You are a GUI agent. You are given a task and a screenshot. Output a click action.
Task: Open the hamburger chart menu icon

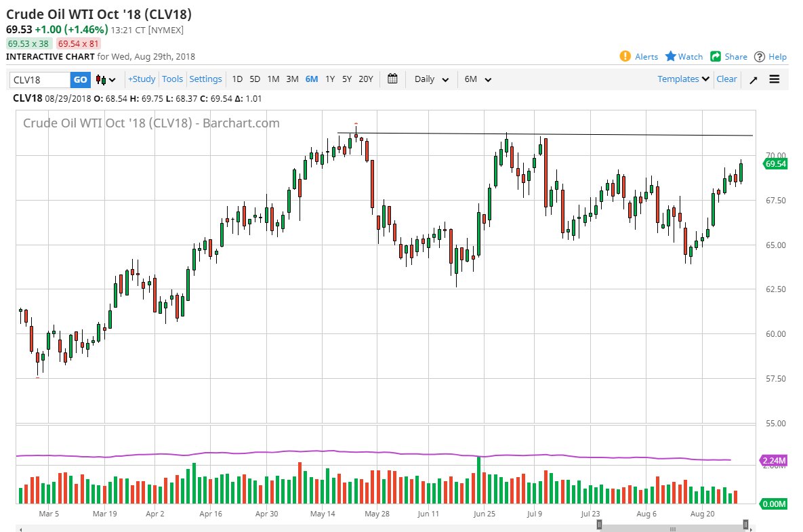tap(773, 79)
